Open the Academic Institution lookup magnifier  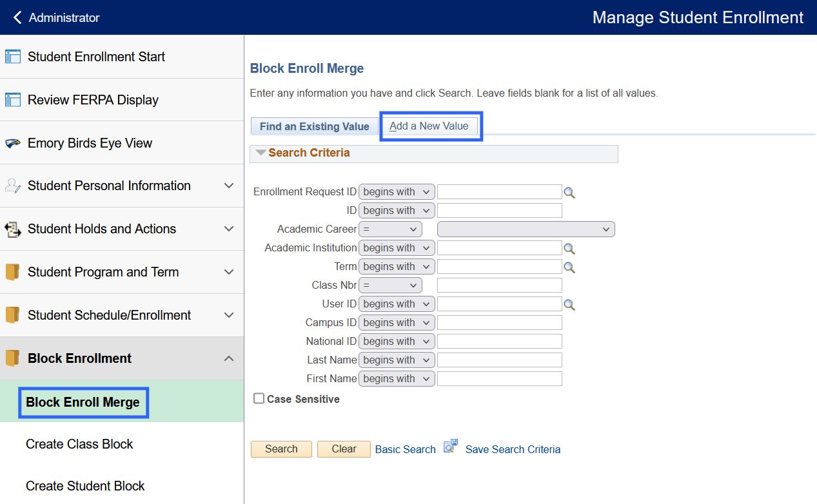(569, 247)
